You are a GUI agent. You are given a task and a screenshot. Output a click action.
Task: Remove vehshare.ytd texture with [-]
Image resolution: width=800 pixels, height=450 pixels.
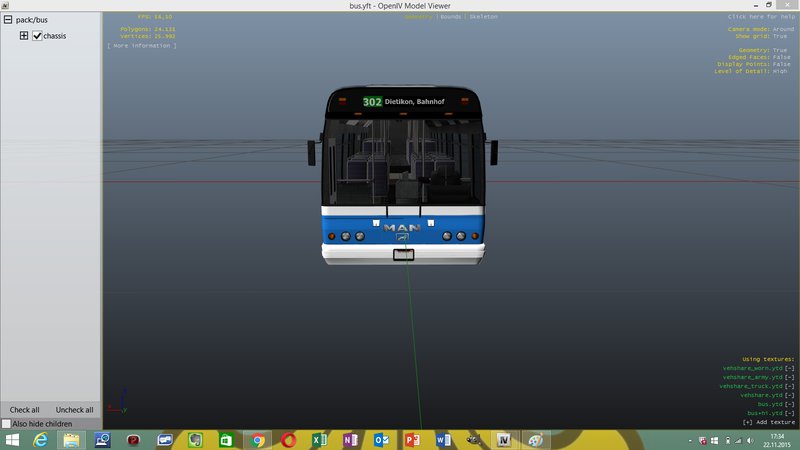click(790, 395)
